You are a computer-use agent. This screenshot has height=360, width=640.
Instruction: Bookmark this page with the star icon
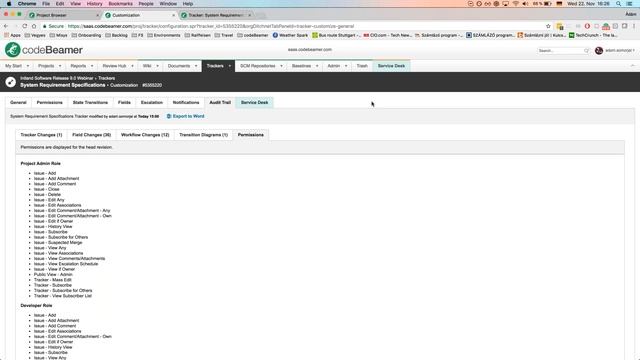[548, 26]
